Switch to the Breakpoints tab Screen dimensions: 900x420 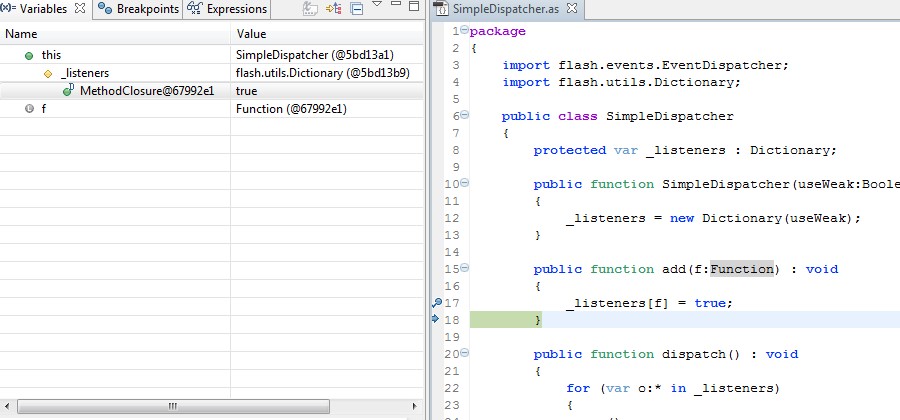point(138,9)
